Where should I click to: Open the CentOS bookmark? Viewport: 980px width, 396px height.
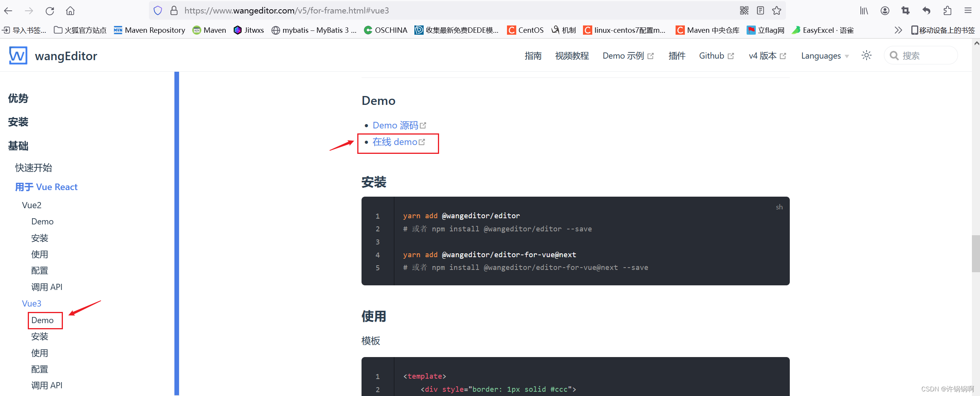pyautogui.click(x=525, y=30)
